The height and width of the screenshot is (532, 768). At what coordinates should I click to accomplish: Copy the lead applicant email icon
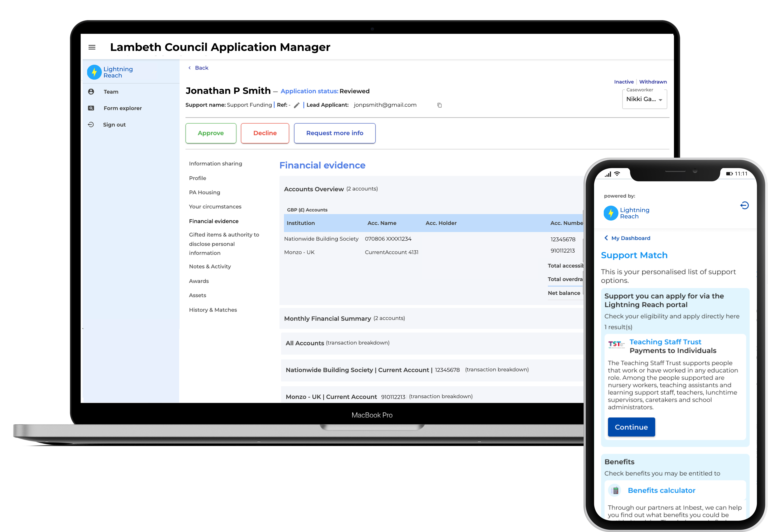[439, 105]
